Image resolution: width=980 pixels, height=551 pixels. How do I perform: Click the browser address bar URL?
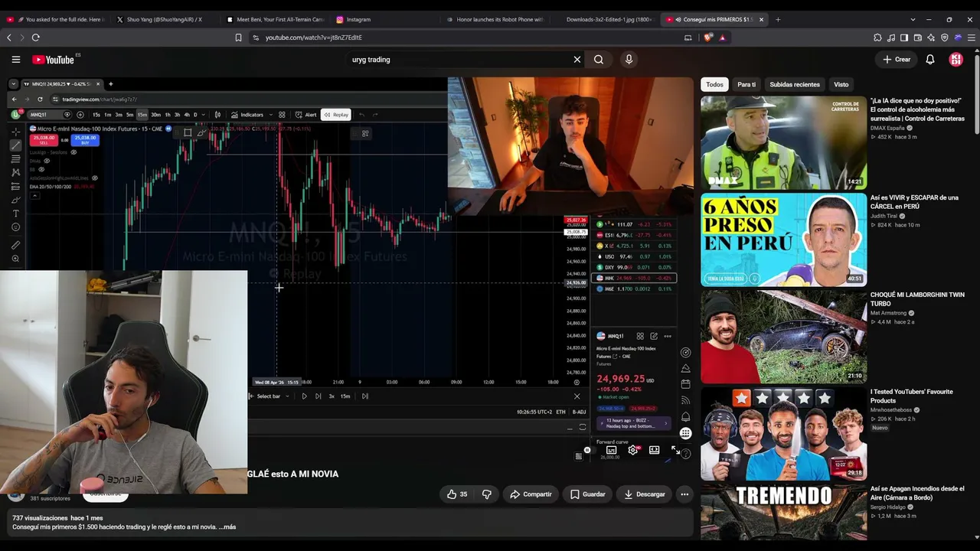tap(314, 37)
